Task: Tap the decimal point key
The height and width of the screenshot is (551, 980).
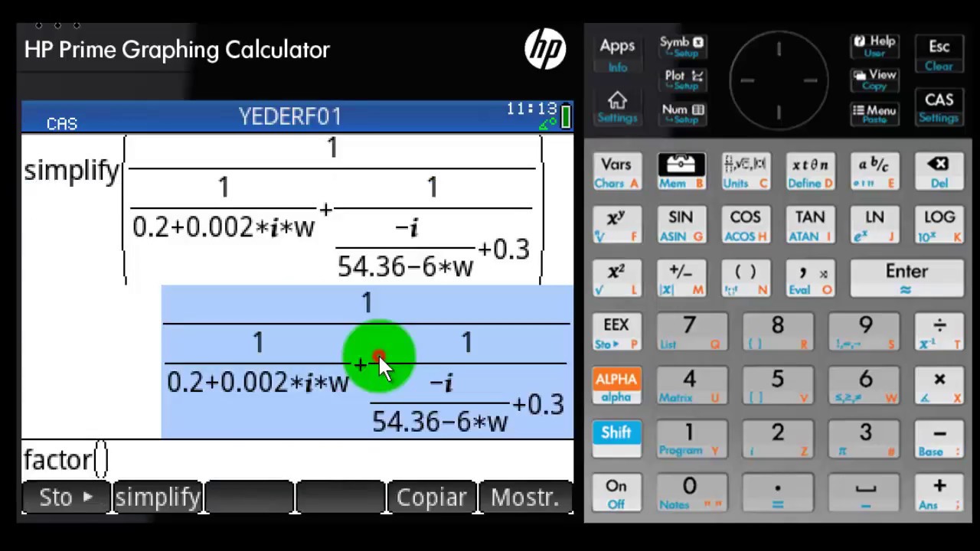Action: tap(777, 494)
